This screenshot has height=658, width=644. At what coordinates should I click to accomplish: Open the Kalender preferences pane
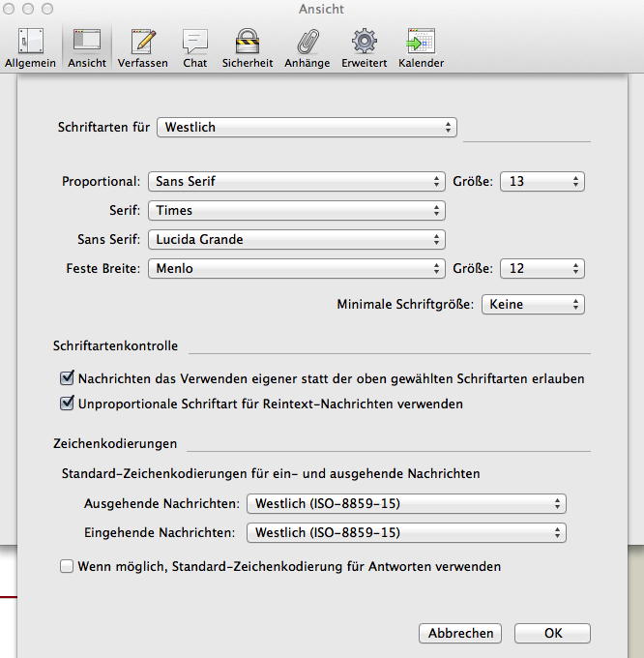point(421,47)
